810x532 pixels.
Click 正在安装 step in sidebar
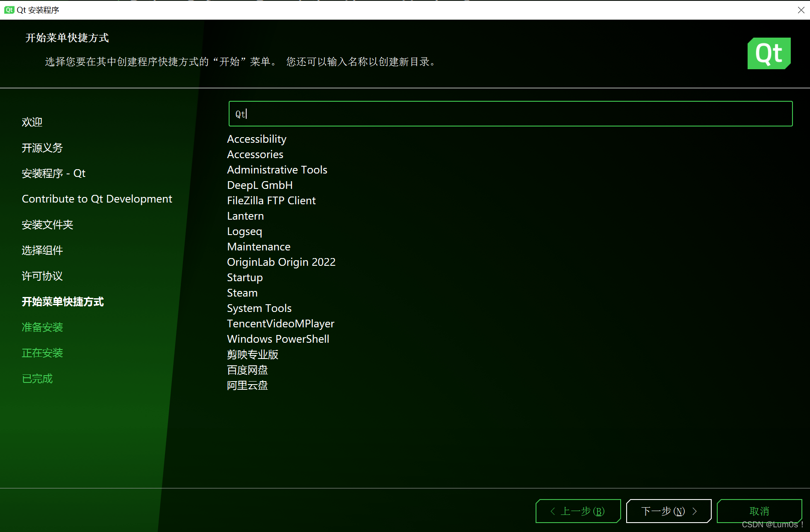(x=42, y=353)
